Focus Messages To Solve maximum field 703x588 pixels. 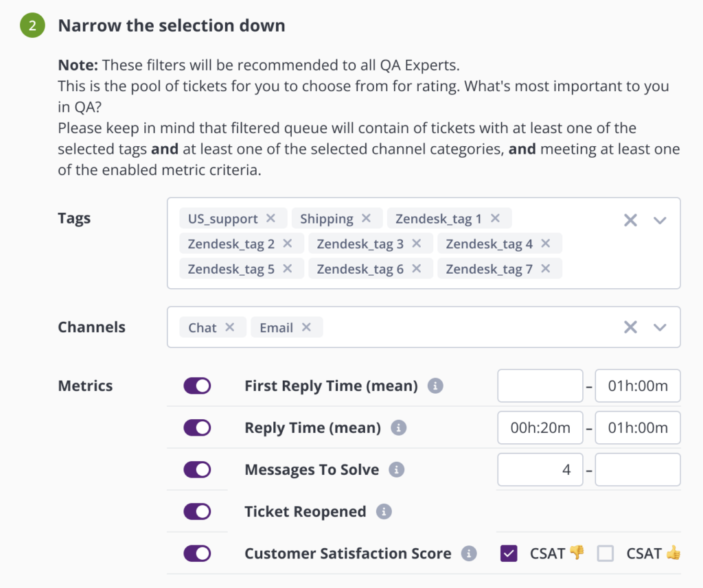tap(638, 470)
